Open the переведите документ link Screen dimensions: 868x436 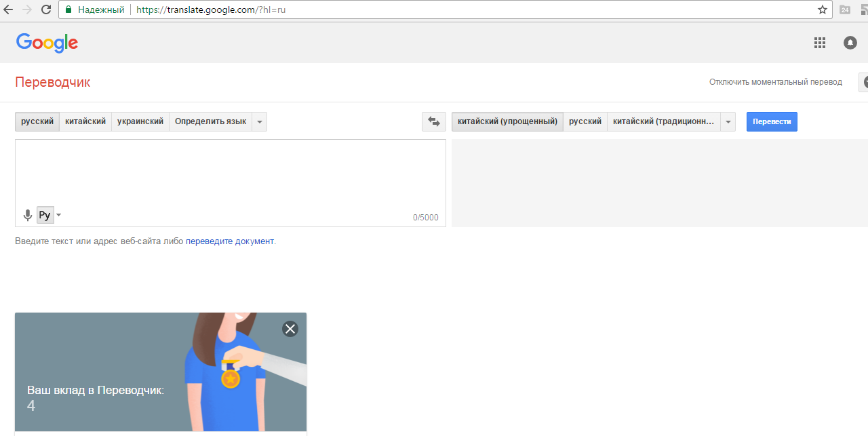[230, 241]
